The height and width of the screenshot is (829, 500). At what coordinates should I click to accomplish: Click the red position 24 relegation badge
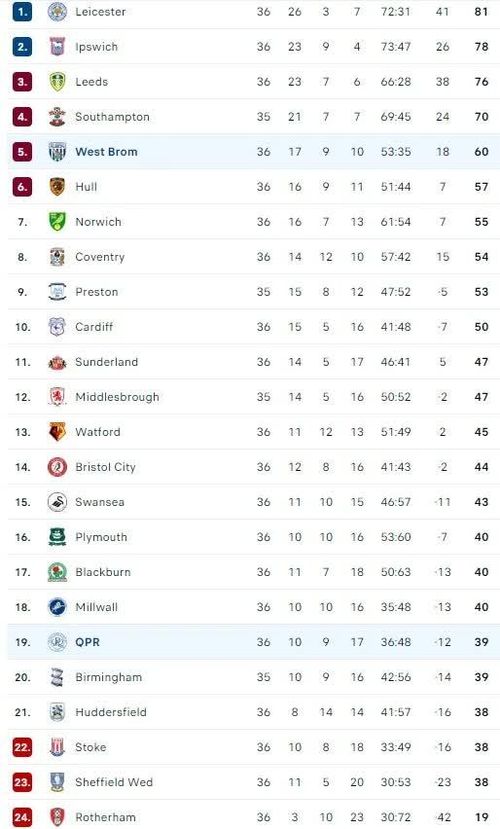[22, 817]
